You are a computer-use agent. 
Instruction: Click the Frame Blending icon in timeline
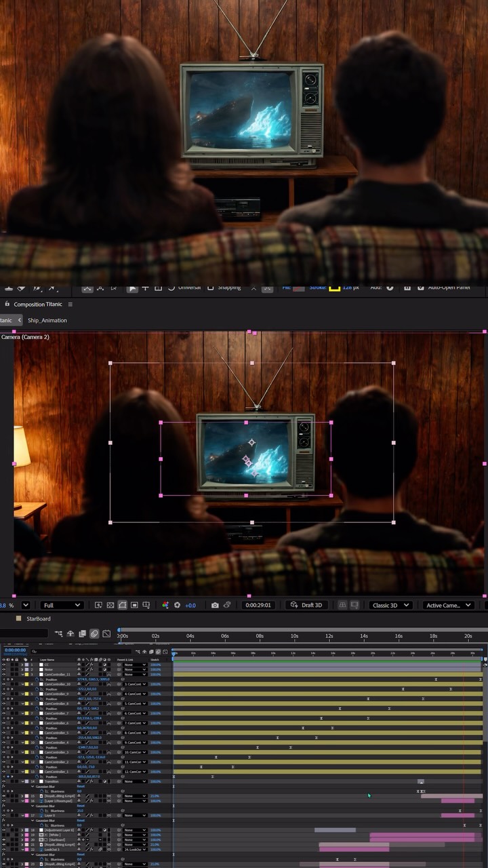[x=82, y=633]
